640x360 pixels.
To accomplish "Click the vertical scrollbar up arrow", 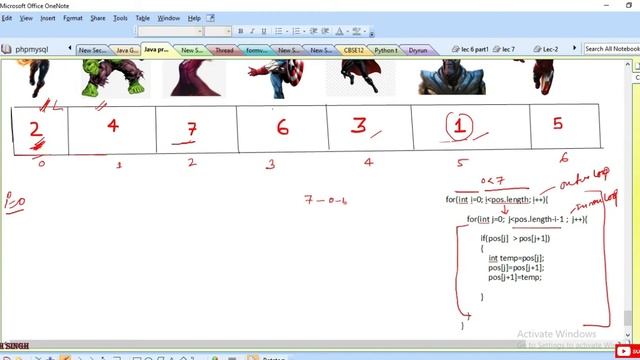I will [628, 64].
